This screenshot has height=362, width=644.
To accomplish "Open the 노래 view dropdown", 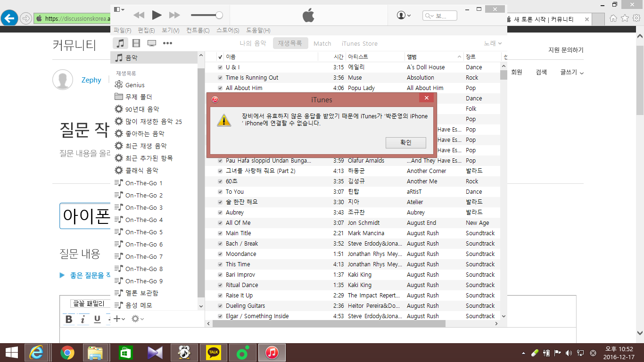I will (x=493, y=43).
